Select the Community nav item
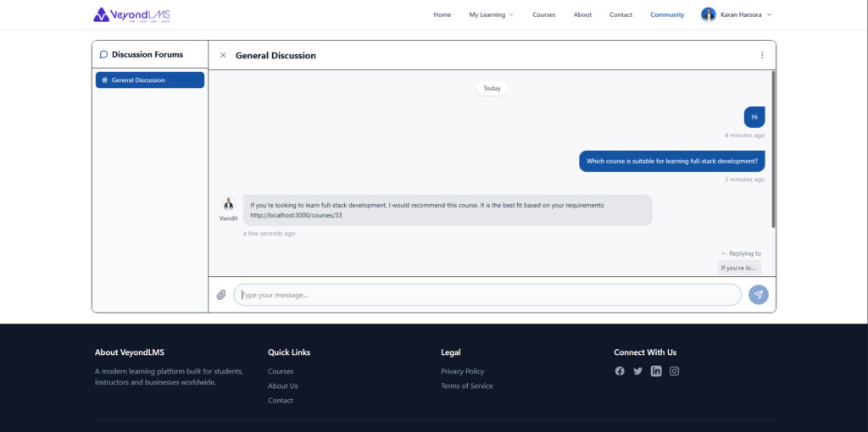Screen dimensions: 868x432 (667, 15)
